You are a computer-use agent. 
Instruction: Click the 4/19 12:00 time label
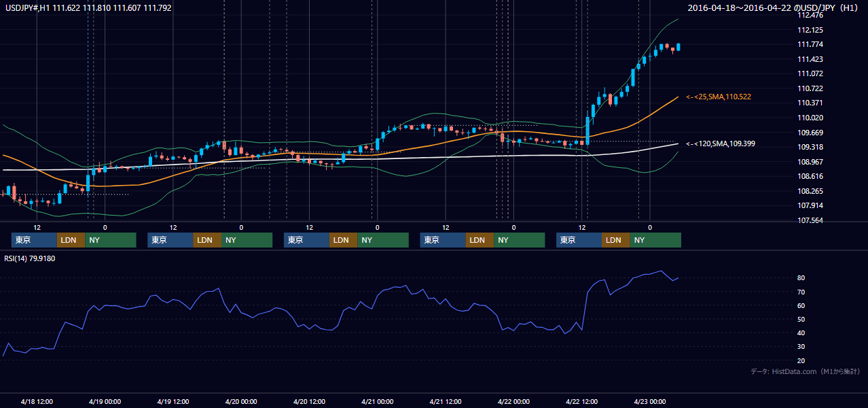173,401
